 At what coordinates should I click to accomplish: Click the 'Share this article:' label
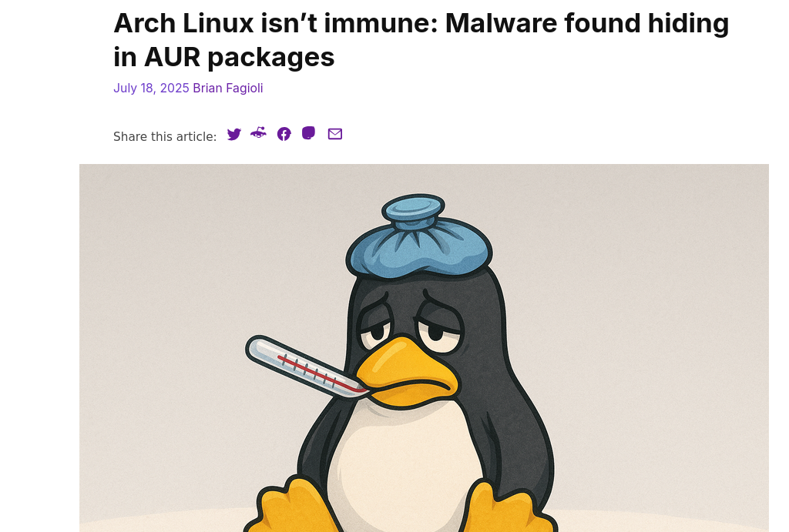[165, 137]
